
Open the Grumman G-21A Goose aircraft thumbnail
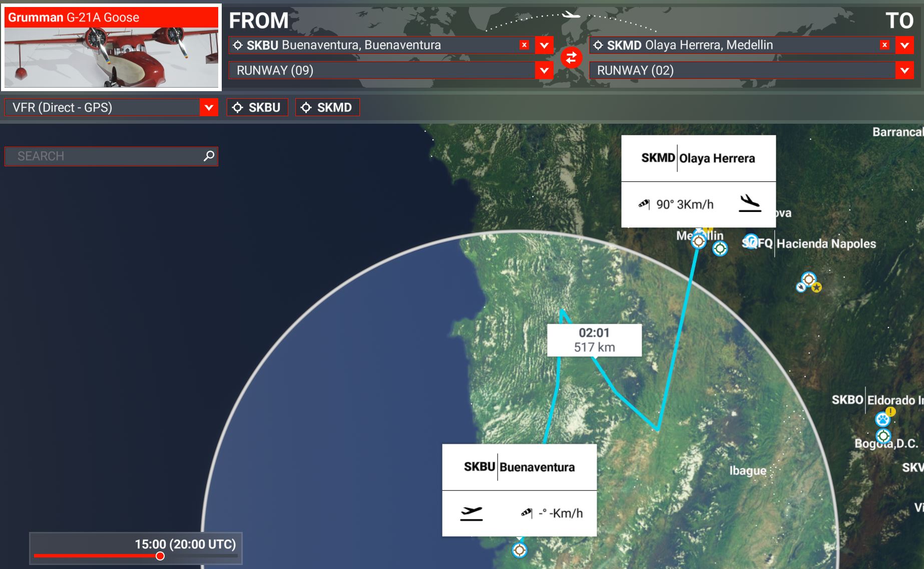tap(111, 48)
